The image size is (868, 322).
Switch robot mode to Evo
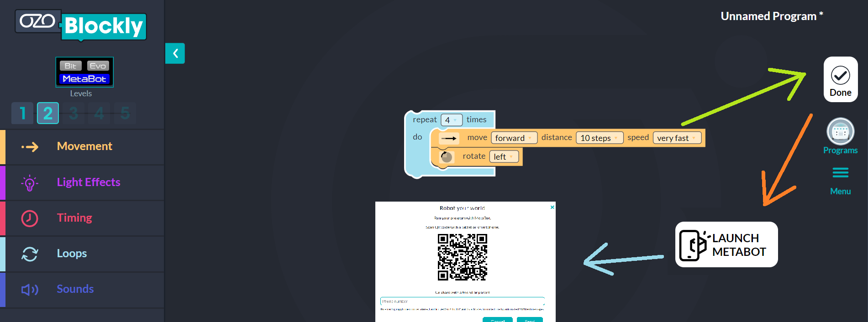[98, 66]
